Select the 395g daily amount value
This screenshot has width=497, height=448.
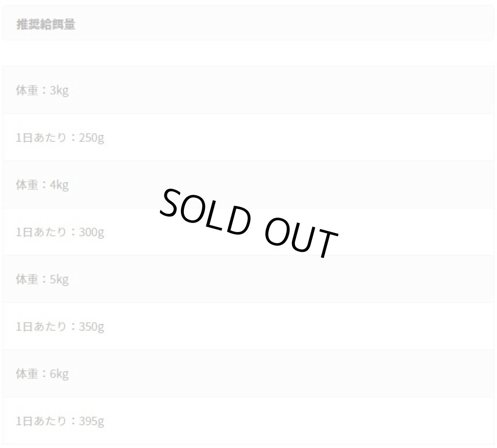pos(92,421)
